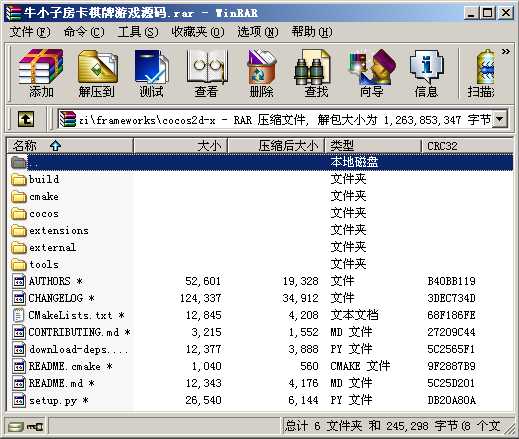Launch the 向导 (Wizard) icon
519x439 pixels.
point(371,73)
